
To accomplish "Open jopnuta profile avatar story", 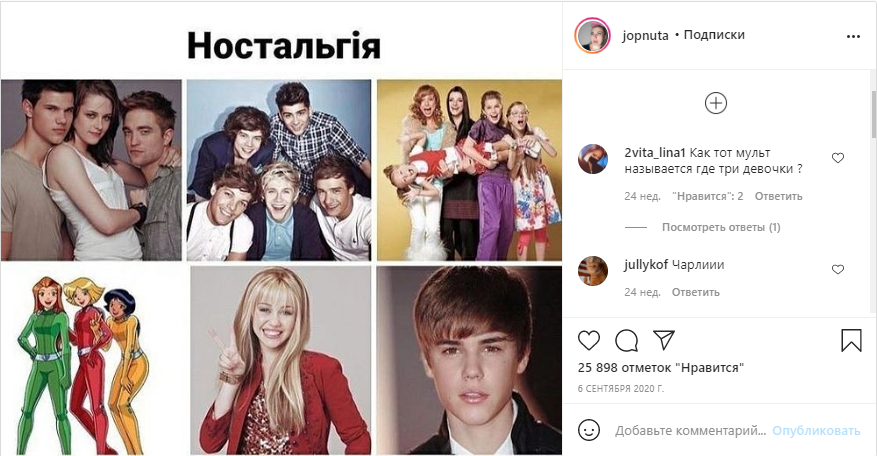I will (x=592, y=35).
